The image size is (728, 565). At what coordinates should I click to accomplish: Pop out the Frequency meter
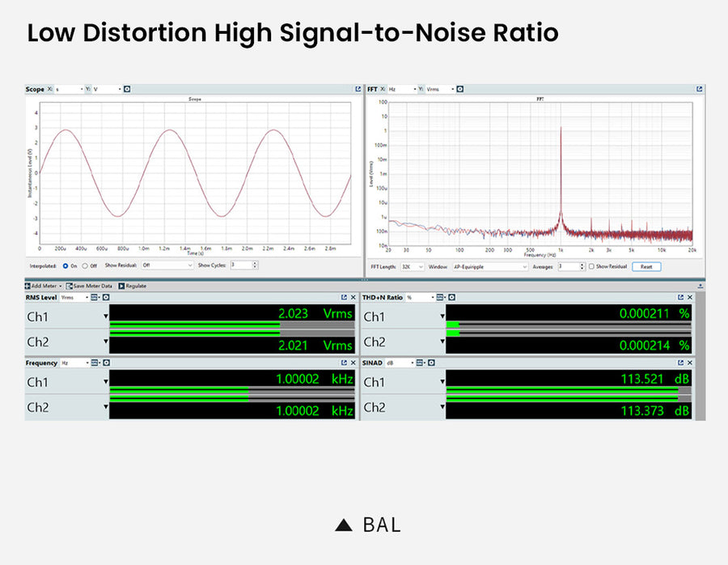point(344,363)
